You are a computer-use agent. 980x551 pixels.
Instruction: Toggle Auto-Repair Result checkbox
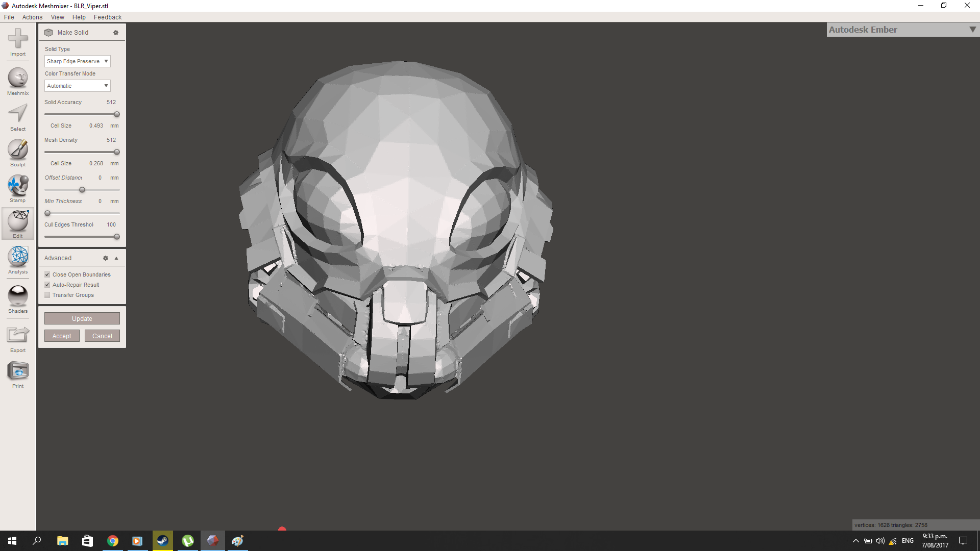tap(47, 285)
